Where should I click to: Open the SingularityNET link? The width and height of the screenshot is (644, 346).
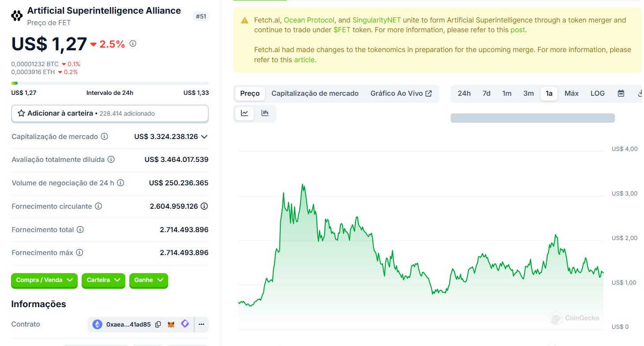click(x=377, y=20)
